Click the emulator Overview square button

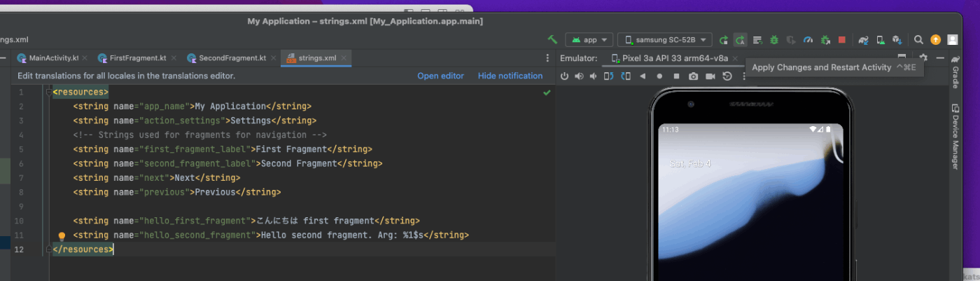point(676,76)
